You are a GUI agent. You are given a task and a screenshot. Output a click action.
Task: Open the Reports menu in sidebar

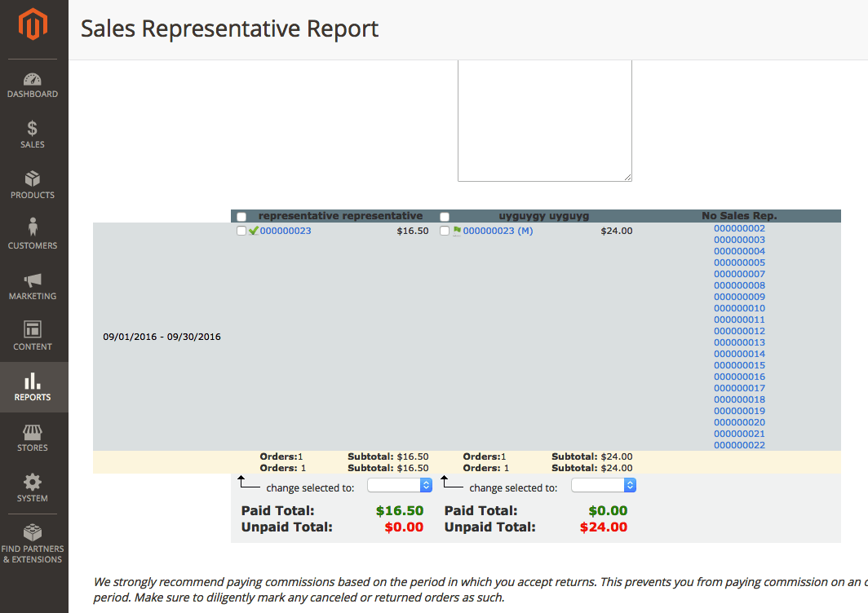[33, 387]
